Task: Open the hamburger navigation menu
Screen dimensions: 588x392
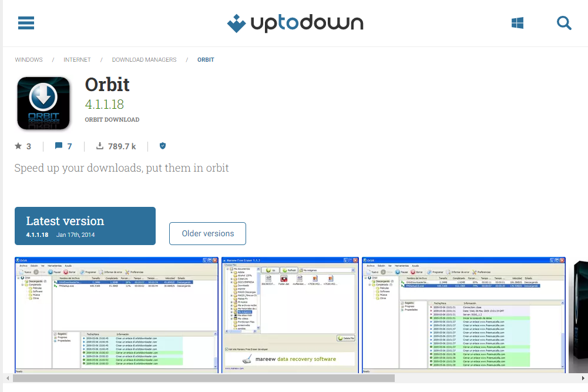Action: pyautogui.click(x=26, y=23)
